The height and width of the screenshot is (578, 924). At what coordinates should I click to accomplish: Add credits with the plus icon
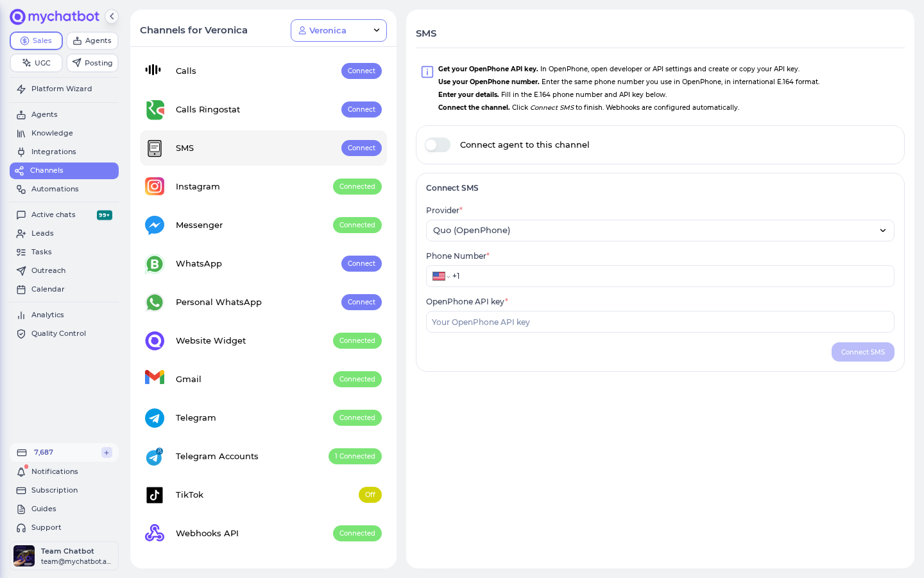tap(107, 453)
